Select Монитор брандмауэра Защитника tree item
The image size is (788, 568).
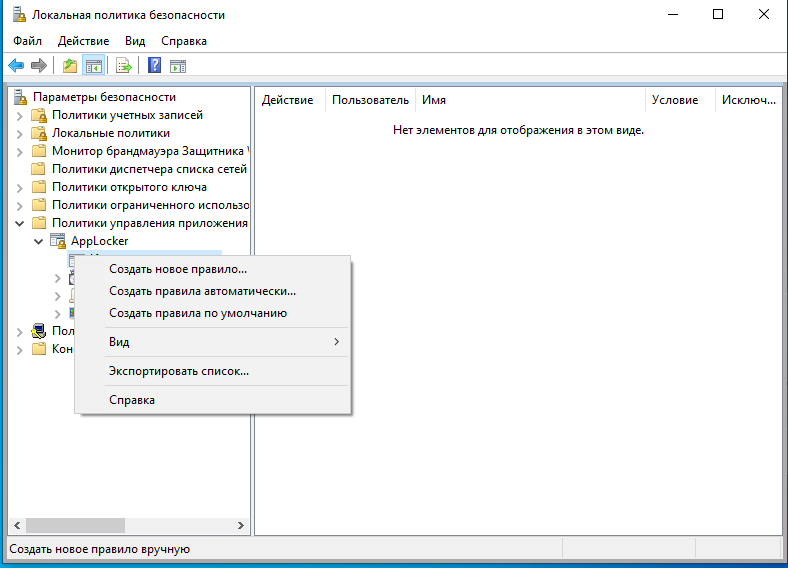coord(150,151)
